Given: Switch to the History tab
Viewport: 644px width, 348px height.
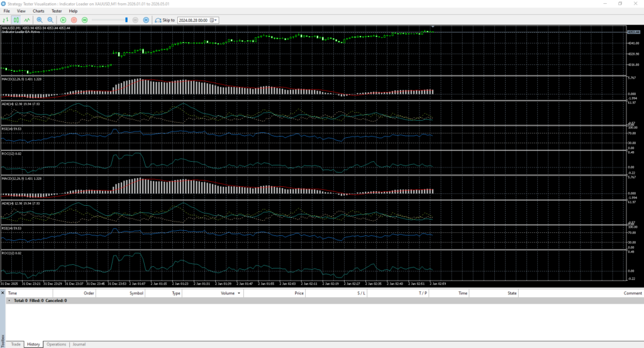Looking at the screenshot, I should tap(33, 344).
